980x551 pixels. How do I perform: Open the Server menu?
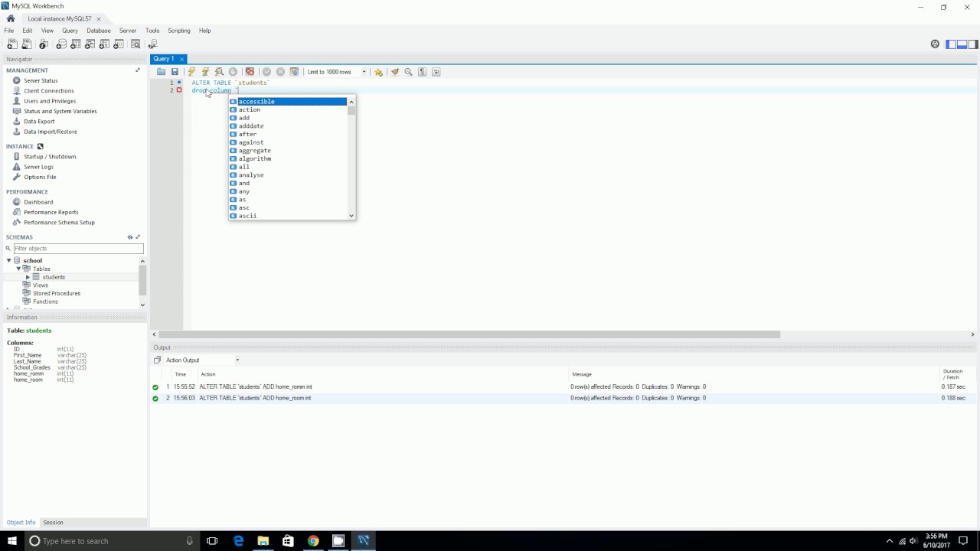pos(128,31)
